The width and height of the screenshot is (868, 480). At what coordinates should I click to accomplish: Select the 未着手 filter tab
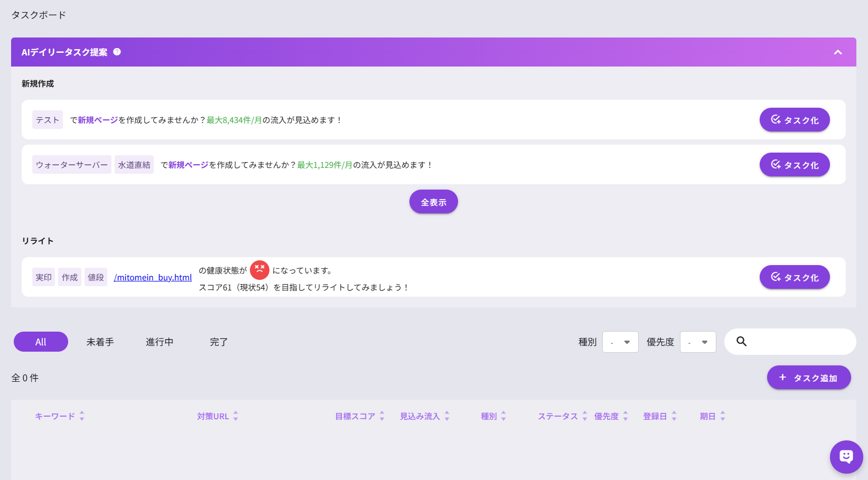[x=100, y=342]
